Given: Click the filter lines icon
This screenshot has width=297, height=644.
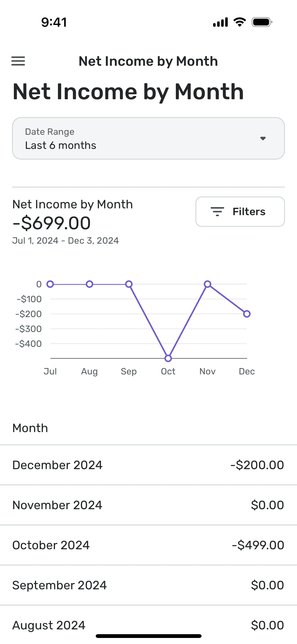Looking at the screenshot, I should pyautogui.click(x=217, y=212).
